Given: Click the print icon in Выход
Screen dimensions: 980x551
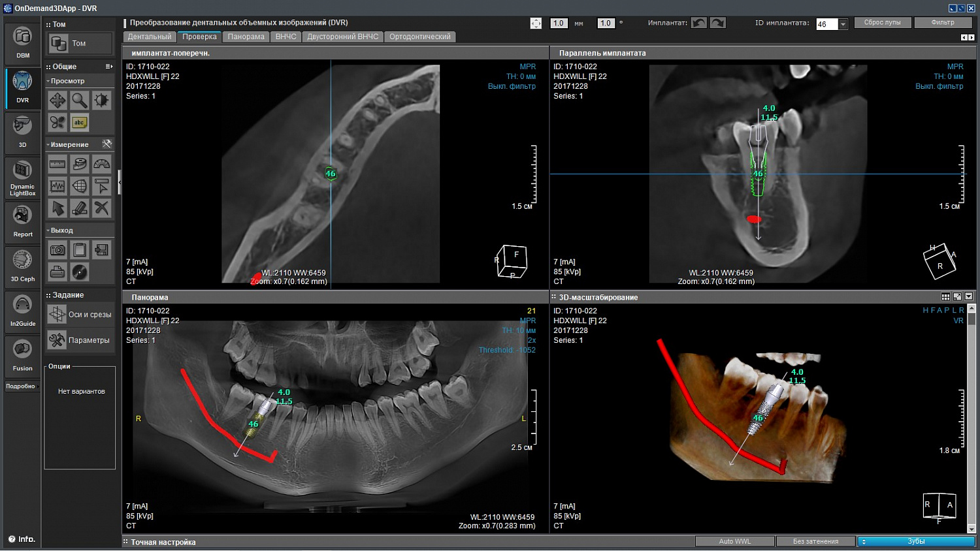Looking at the screenshot, I should click(57, 272).
